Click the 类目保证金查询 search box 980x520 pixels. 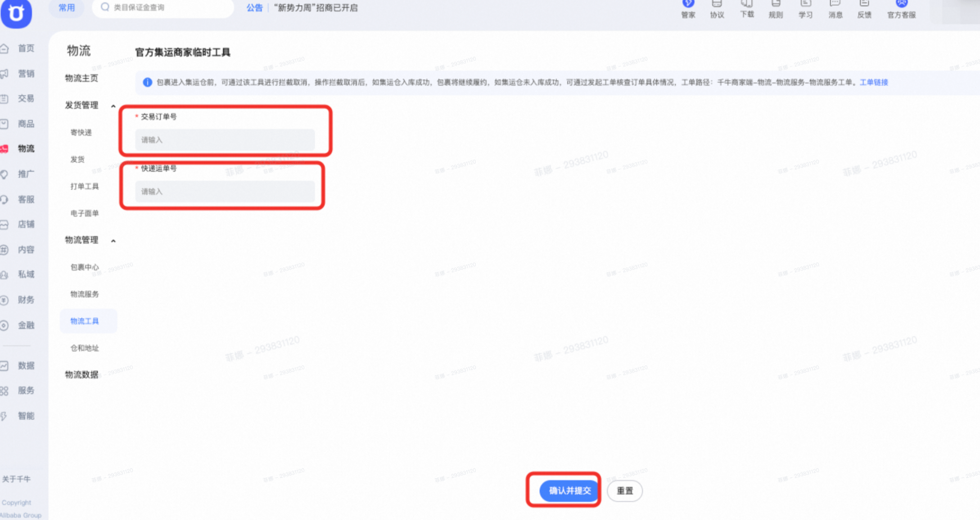[163, 8]
